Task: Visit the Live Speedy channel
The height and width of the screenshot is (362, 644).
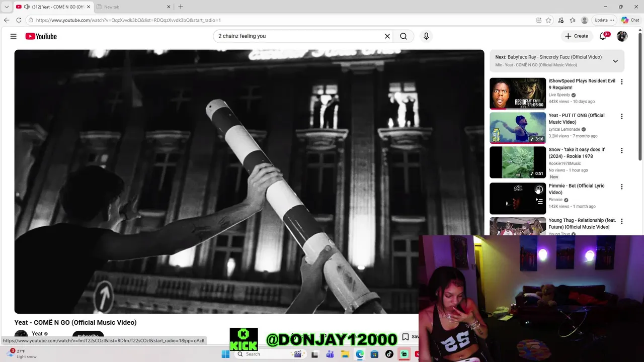Action: (559, 95)
